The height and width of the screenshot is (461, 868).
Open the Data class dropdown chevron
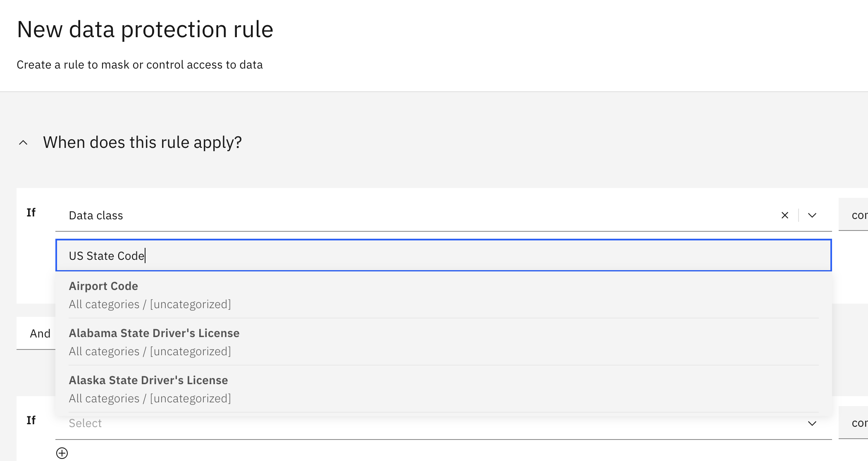(x=812, y=215)
